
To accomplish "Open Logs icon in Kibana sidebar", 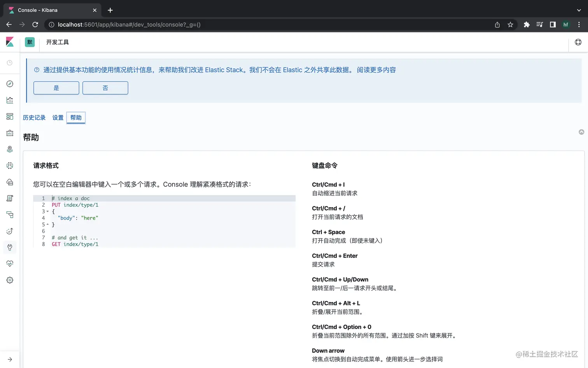I will click(10, 198).
